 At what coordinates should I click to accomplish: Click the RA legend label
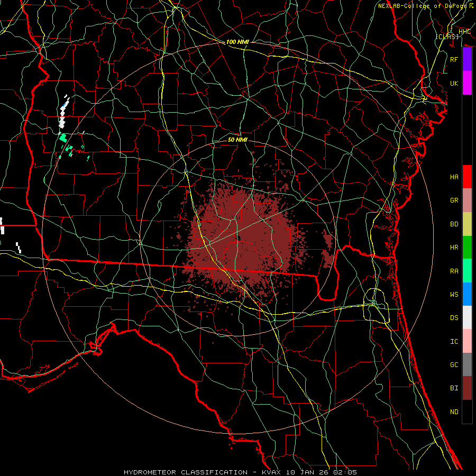[x=454, y=271]
